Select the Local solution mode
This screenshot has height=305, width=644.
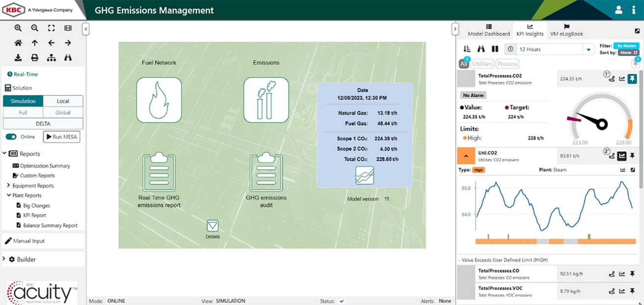point(63,101)
